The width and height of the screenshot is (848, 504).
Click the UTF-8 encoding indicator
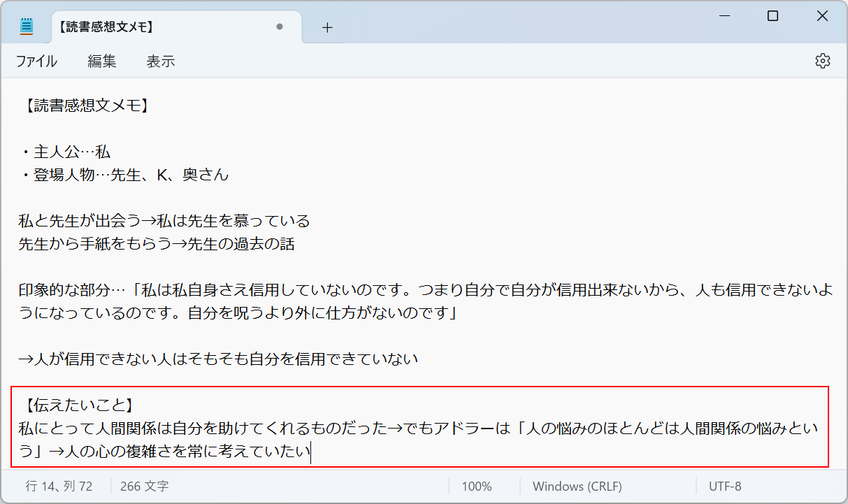click(x=725, y=487)
